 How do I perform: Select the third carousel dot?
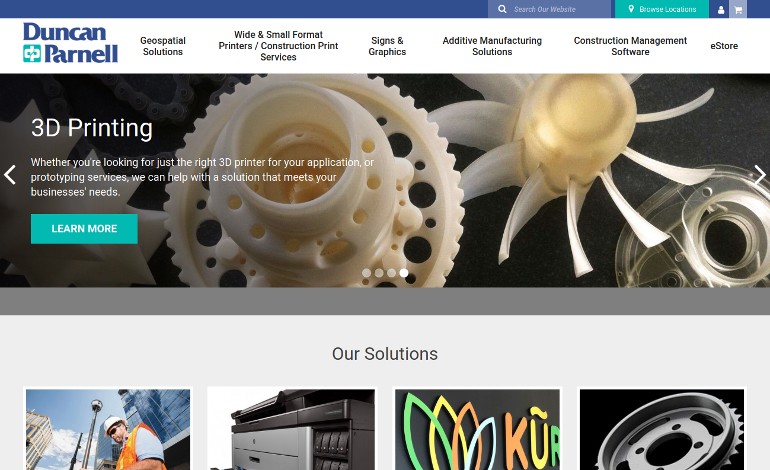click(x=391, y=273)
